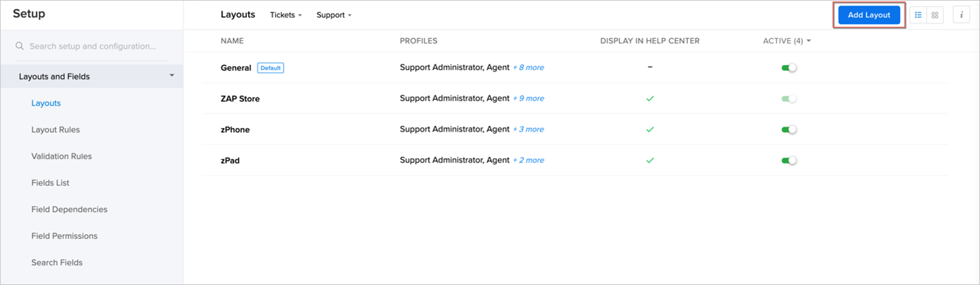
Task: Open the info icon panel
Action: pos(961,15)
